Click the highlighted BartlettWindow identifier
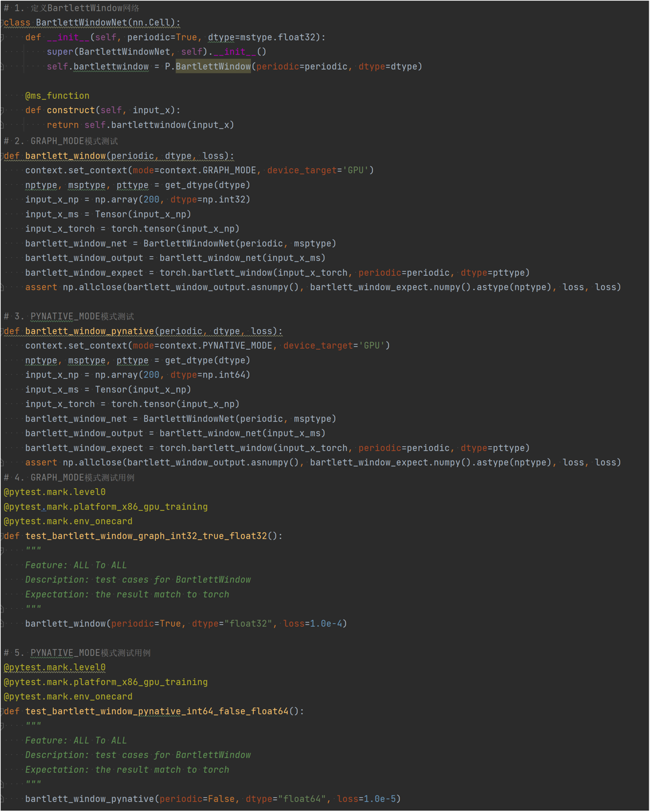 click(213, 67)
